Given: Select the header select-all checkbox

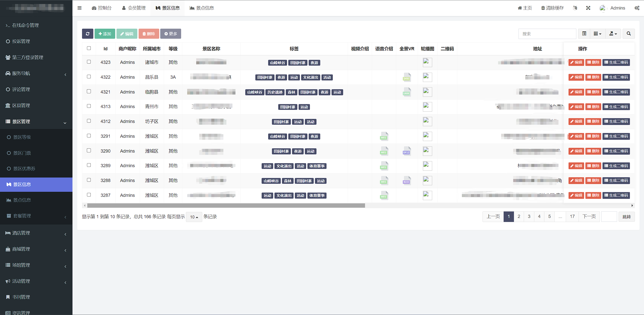Looking at the screenshot, I should (x=89, y=48).
